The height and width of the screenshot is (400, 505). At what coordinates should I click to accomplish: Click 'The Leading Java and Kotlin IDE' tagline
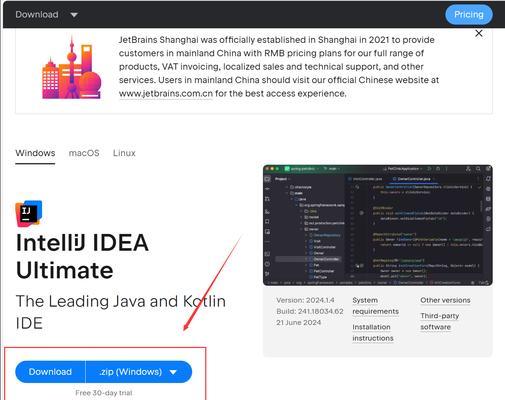[121, 312]
